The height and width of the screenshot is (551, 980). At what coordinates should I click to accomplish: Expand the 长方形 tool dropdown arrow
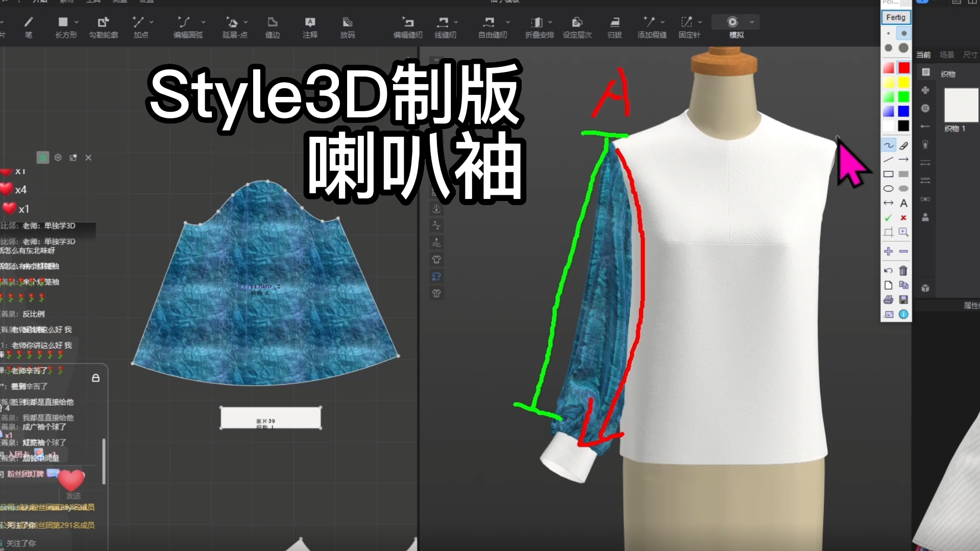point(77,22)
